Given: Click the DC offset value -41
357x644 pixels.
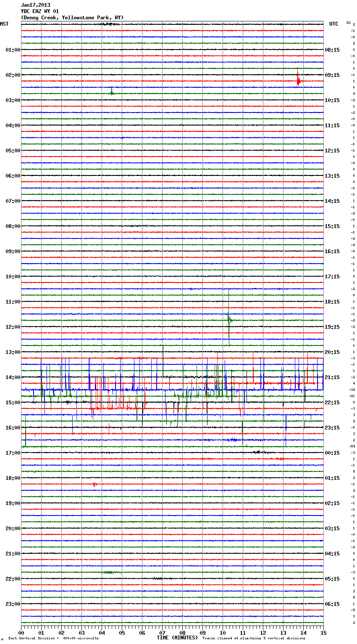Looking at the screenshot, I should click(352, 396).
